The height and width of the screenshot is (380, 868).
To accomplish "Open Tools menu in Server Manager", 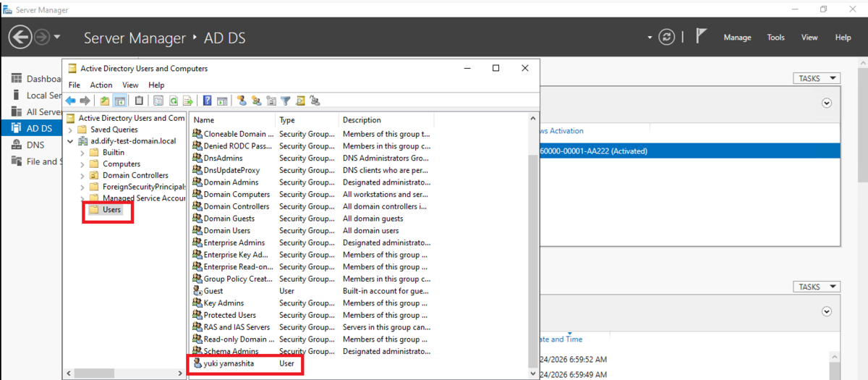I will click(775, 38).
